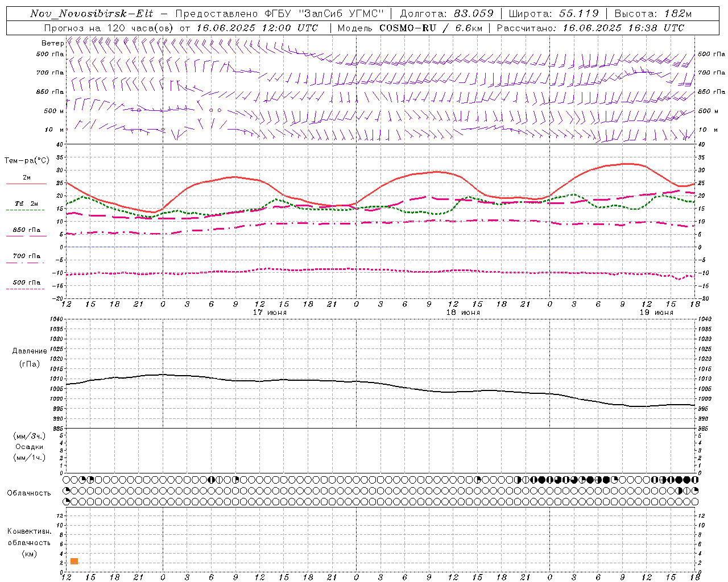
Task: Click the "Осадки" precipitation label
Action: coord(30,447)
